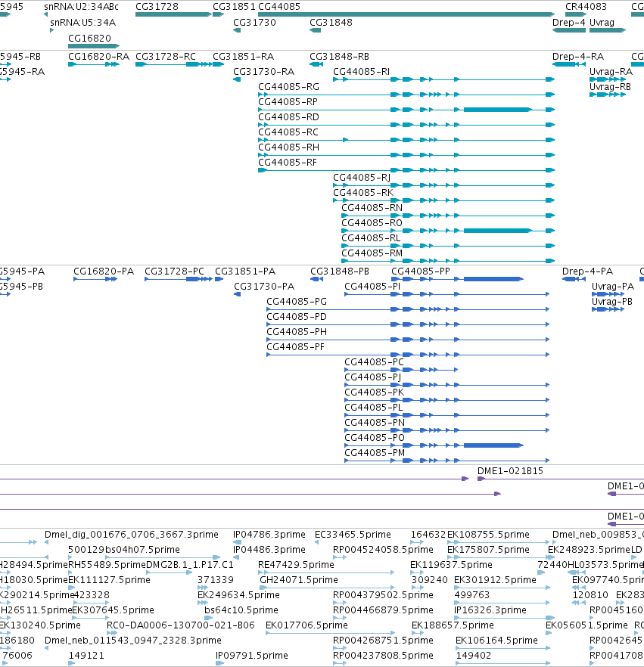Click the DME1-021B15 clone label
The image size is (644, 667).
point(510,471)
